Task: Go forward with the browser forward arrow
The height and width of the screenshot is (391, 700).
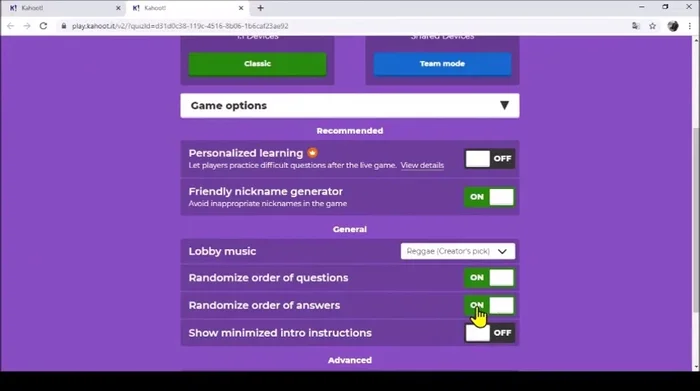Action: 27,26
